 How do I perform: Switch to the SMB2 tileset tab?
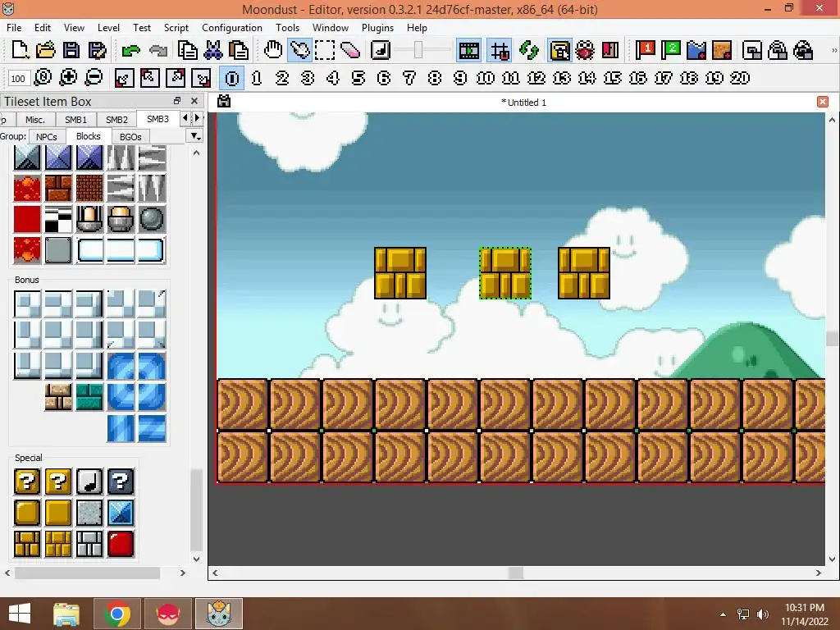116,120
